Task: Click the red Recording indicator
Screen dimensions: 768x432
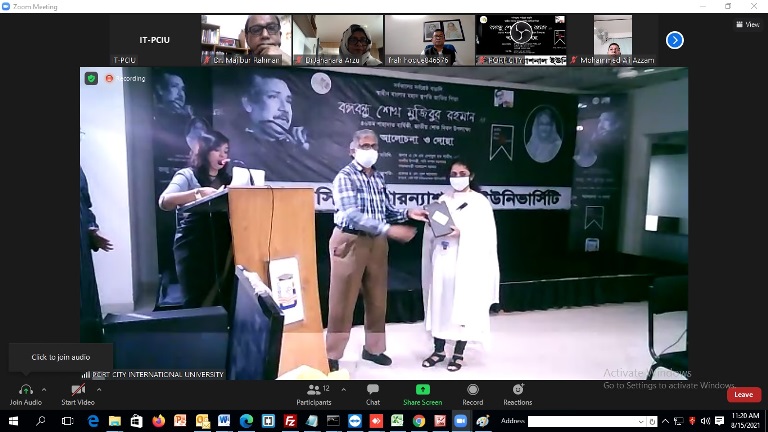Action: coord(125,78)
